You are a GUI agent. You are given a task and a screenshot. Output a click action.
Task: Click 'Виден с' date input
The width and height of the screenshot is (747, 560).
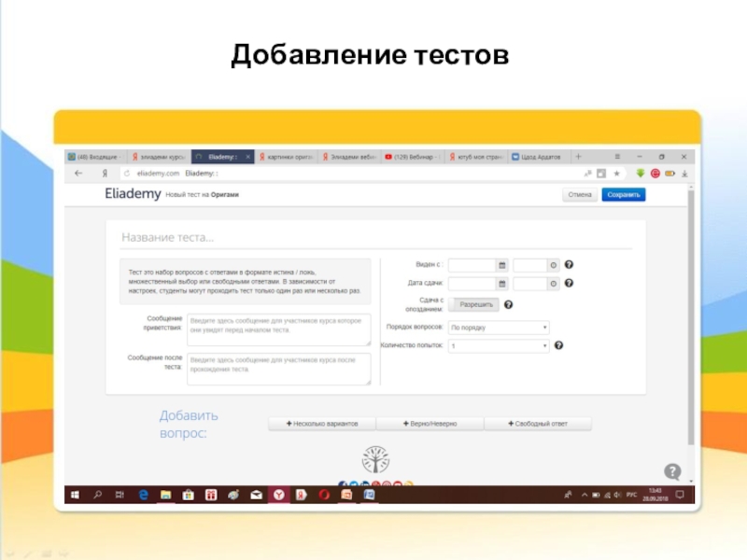tap(472, 265)
